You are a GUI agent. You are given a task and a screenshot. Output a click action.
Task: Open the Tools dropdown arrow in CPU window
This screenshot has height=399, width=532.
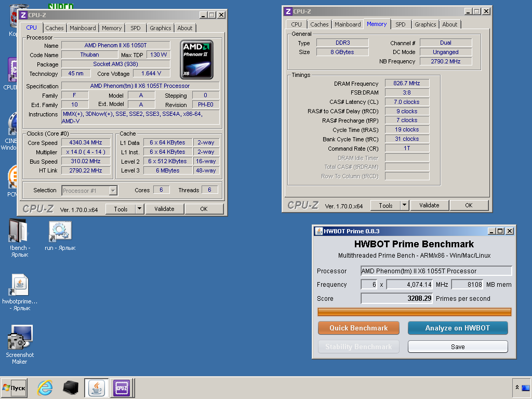click(x=139, y=209)
